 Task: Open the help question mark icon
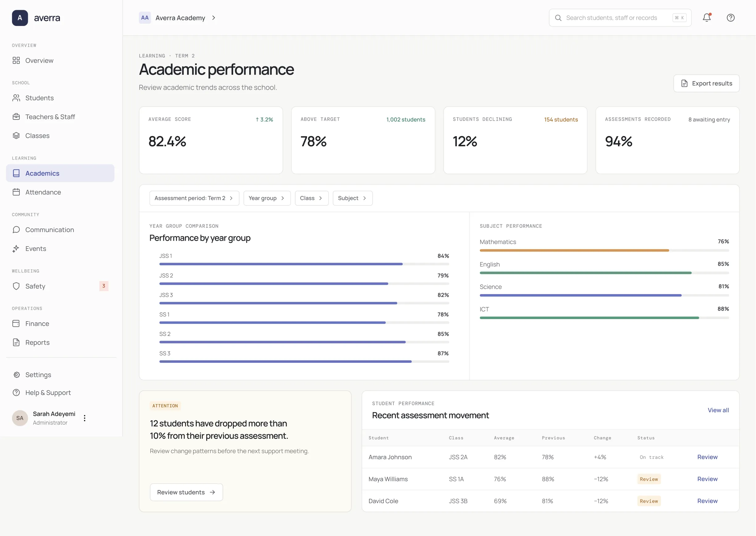pos(731,18)
